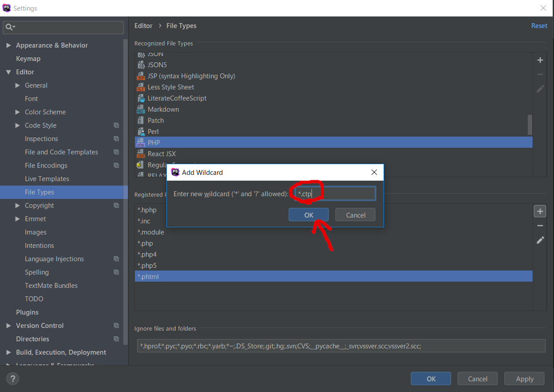Click the Less Style Sheet file icon
Image resolution: width=554 pixels, height=392 pixels.
click(x=141, y=87)
